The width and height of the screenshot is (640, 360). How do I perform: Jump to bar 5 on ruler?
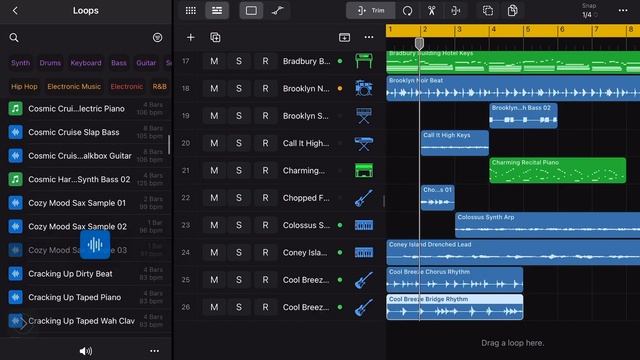[x=528, y=30]
